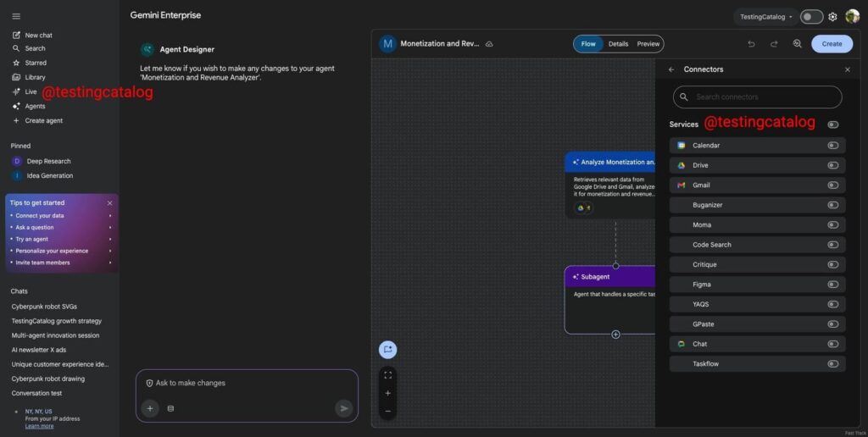The height and width of the screenshot is (437, 868).
Task: Enable the Chat connector toggle
Action: point(833,344)
